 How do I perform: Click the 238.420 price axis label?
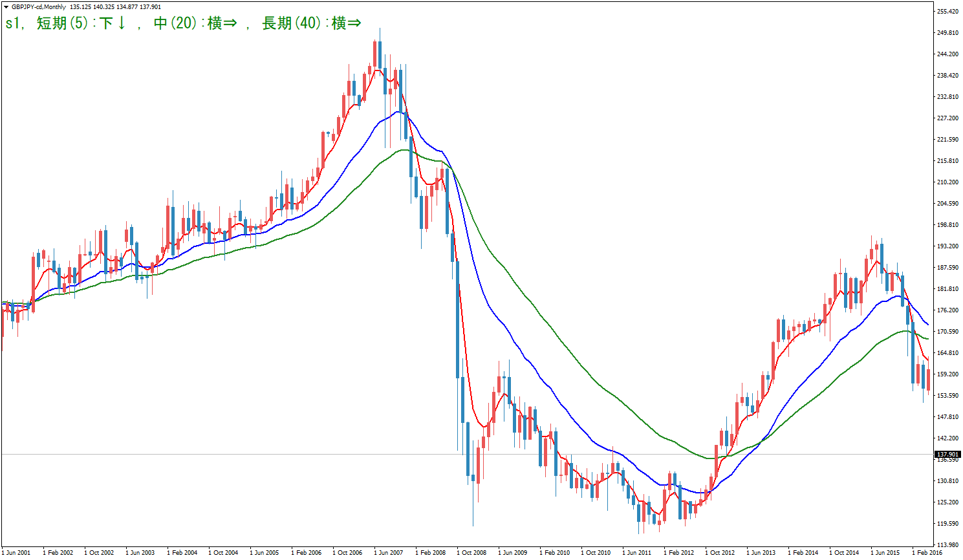click(x=947, y=76)
